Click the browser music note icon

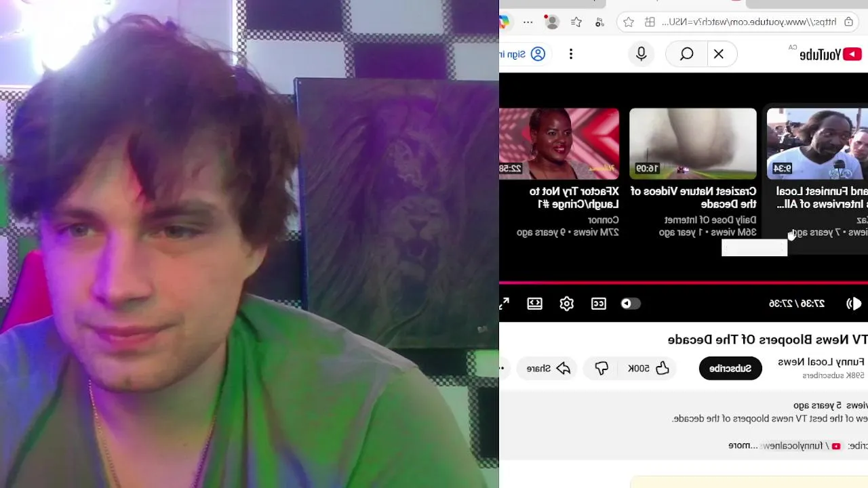(599, 22)
